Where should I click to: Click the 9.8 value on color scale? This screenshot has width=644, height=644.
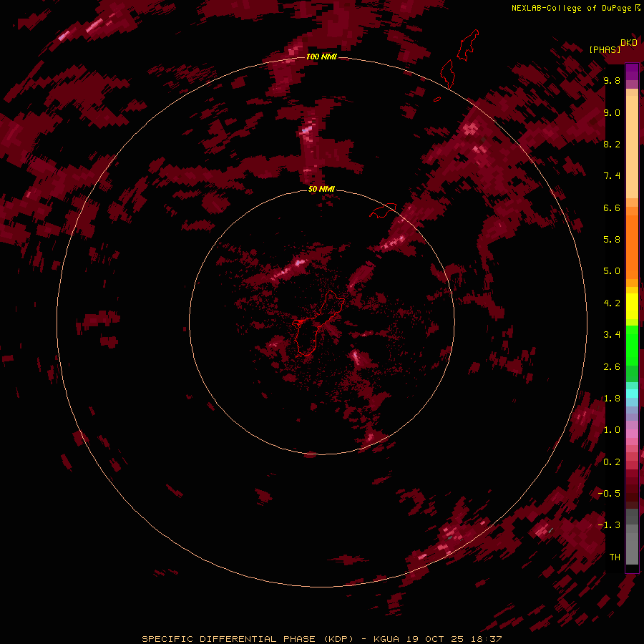(x=612, y=80)
